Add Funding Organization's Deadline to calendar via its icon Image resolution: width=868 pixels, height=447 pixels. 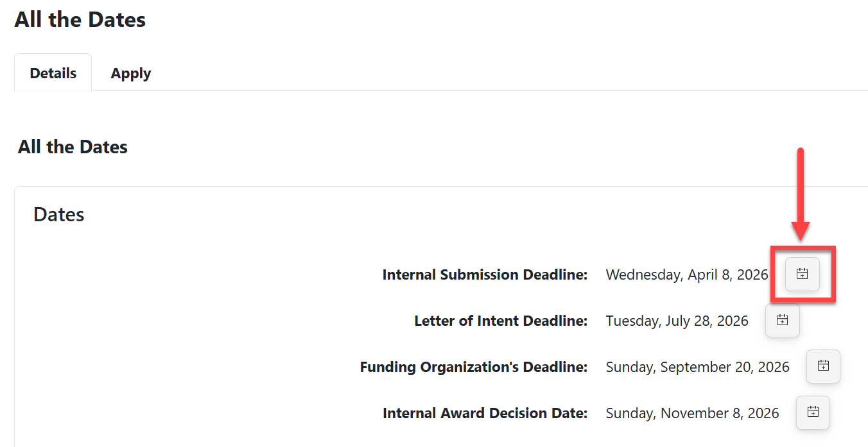(x=823, y=366)
